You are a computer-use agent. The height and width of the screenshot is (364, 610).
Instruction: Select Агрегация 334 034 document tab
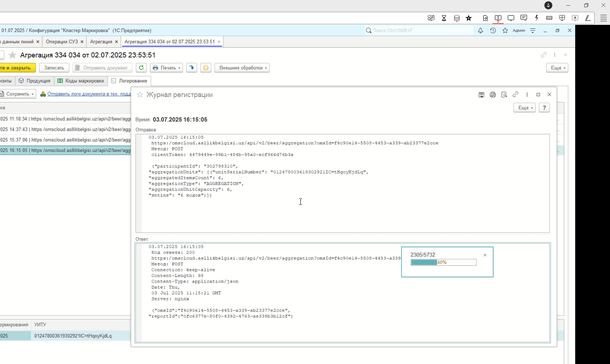coord(170,42)
